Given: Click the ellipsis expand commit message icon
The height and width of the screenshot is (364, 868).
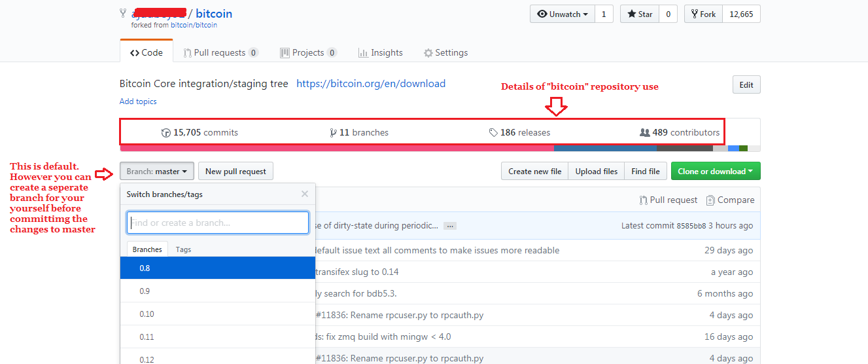Looking at the screenshot, I should click(449, 226).
